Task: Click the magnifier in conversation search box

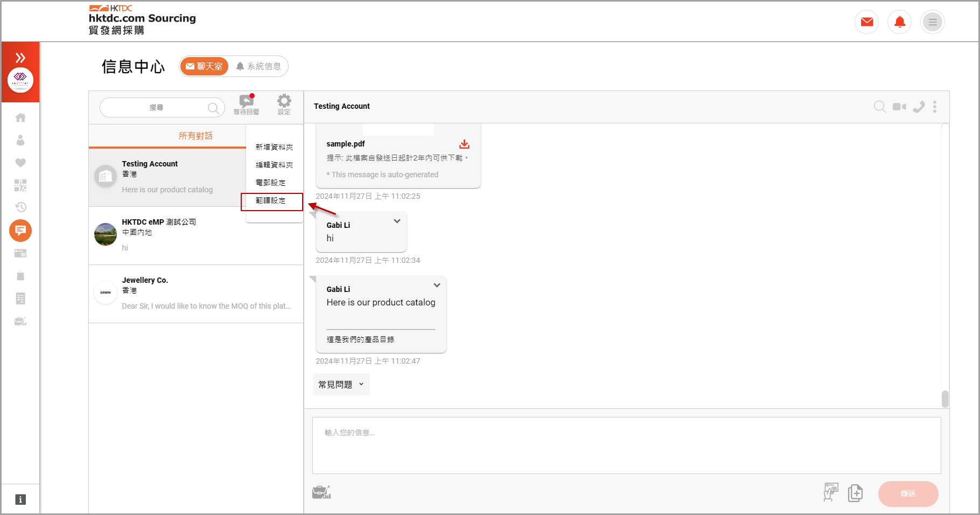Action: [x=213, y=108]
